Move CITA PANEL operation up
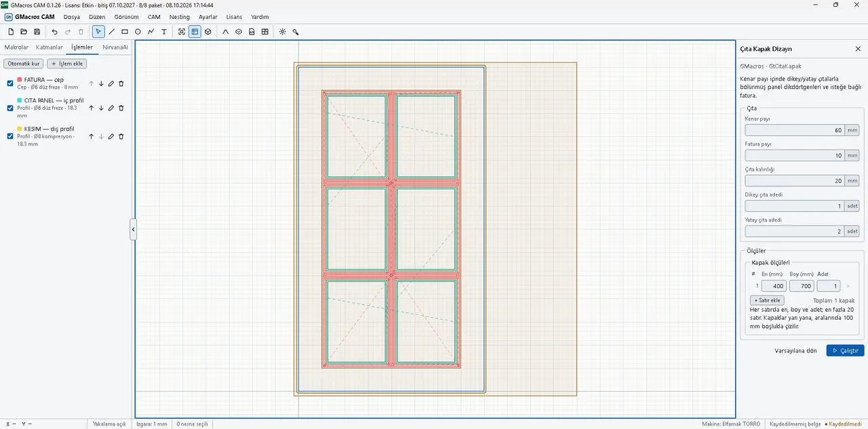Screen dimensions: 868x429 91,108
